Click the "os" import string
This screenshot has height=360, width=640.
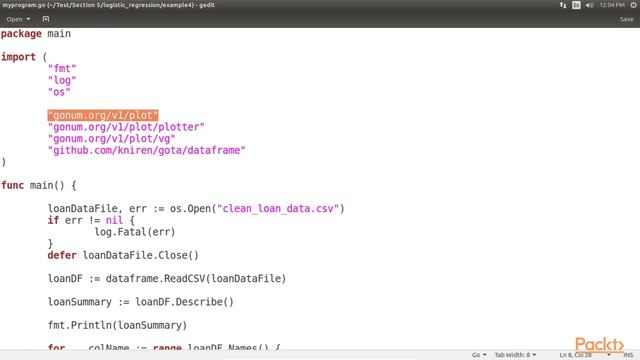pos(59,92)
